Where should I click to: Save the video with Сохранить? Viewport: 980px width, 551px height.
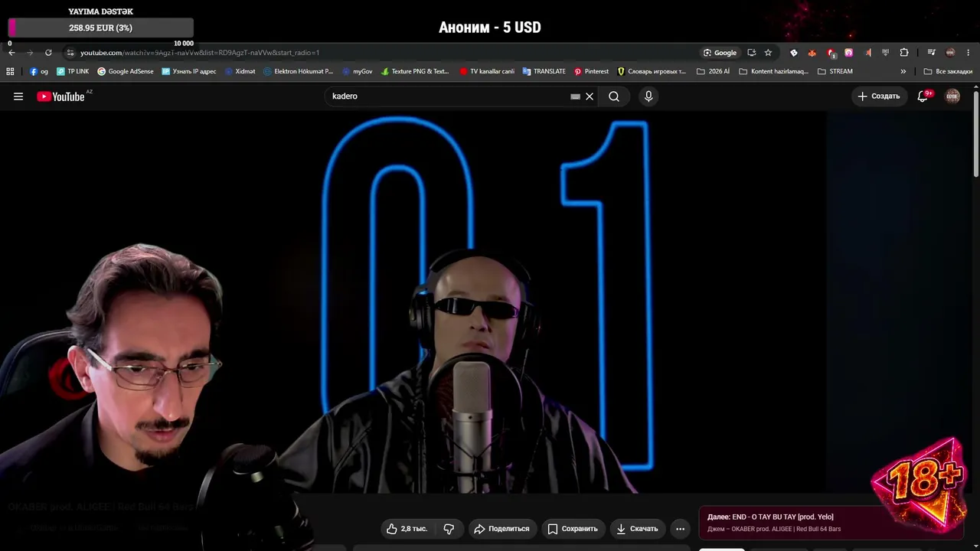pos(572,529)
